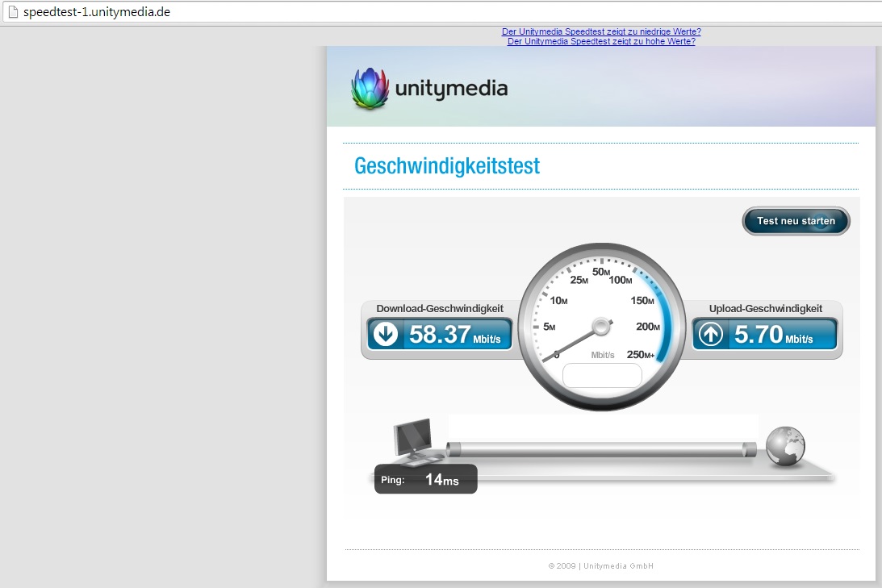Click the speedometer gauge dial
Image resolution: width=882 pixels, height=588 pixels.
(x=602, y=327)
